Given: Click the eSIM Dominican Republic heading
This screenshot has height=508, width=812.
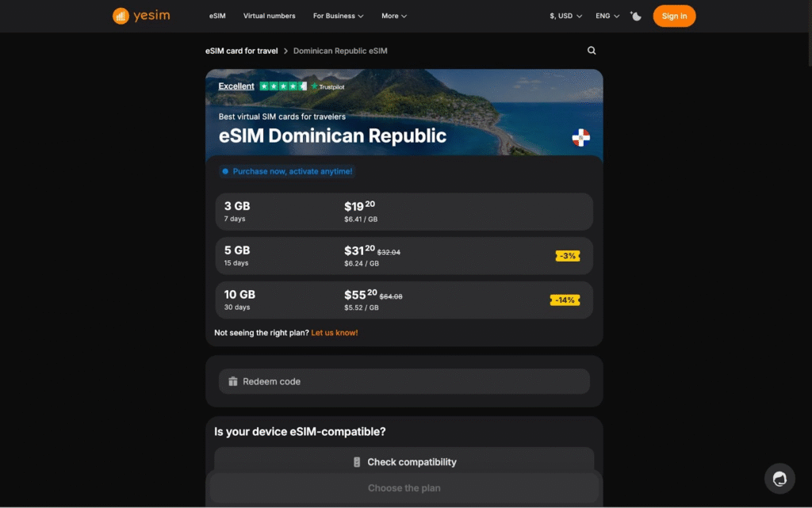Looking at the screenshot, I should click(x=332, y=136).
